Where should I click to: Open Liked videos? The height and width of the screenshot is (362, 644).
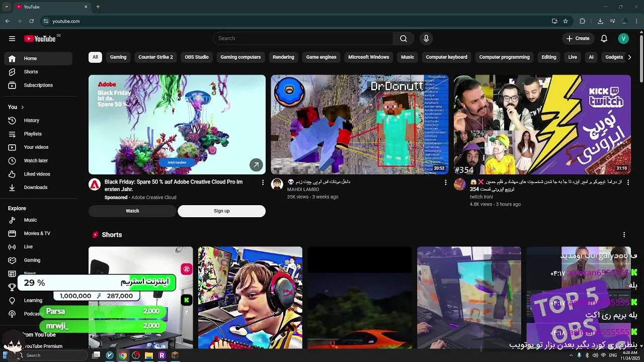(38, 174)
